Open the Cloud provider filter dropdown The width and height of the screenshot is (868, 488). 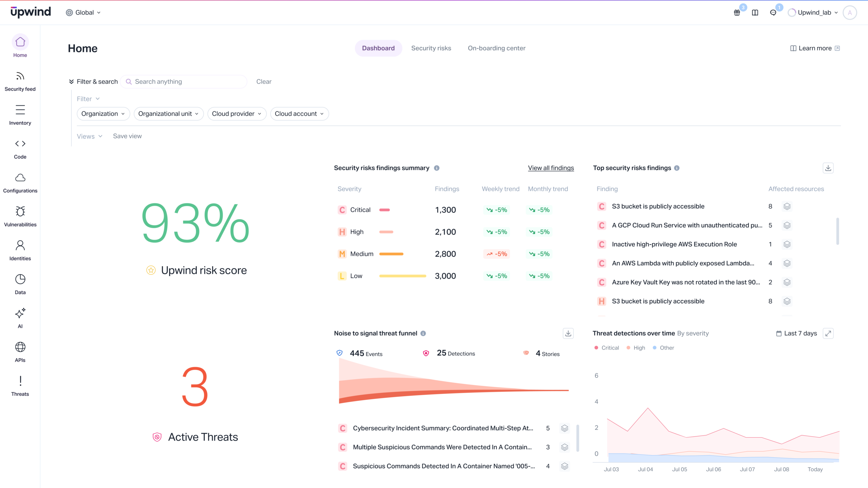(237, 114)
